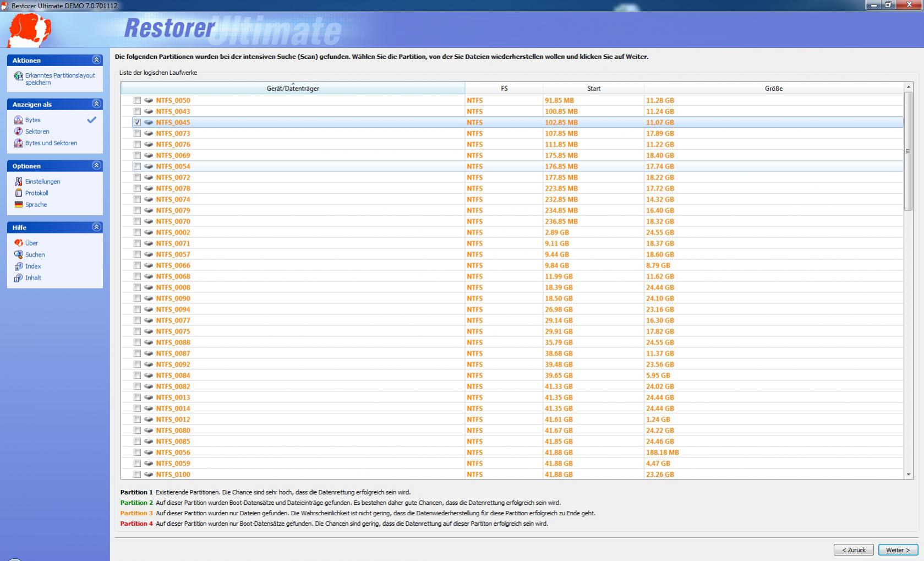
Task: Check the NTFS_0043 partition checkbox
Action: (x=137, y=111)
